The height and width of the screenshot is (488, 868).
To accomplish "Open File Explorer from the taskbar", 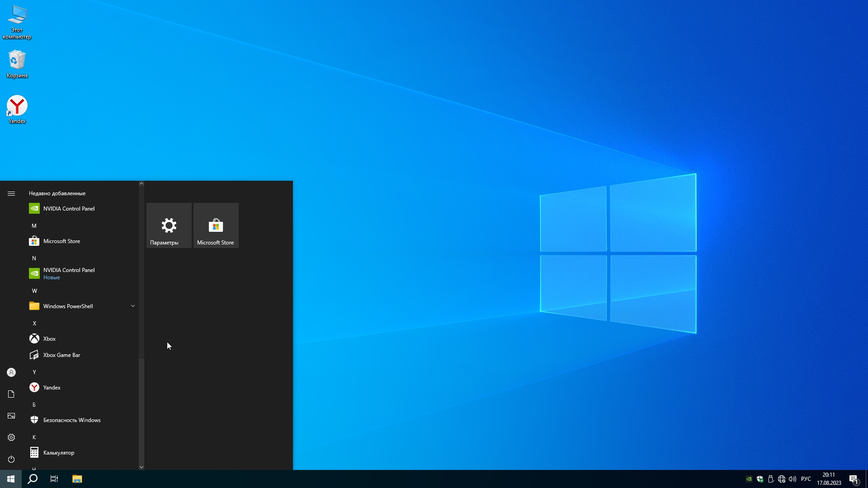I will [77, 479].
